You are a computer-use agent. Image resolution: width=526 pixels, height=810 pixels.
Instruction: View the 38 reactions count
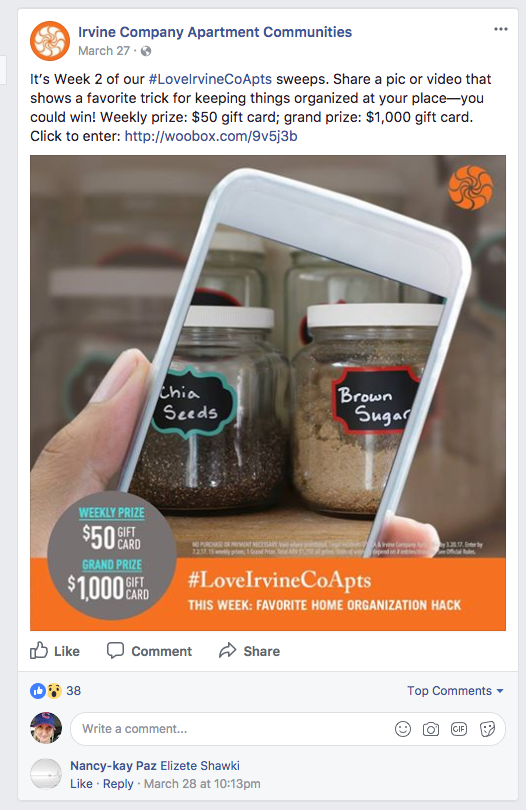pyautogui.click(x=73, y=691)
